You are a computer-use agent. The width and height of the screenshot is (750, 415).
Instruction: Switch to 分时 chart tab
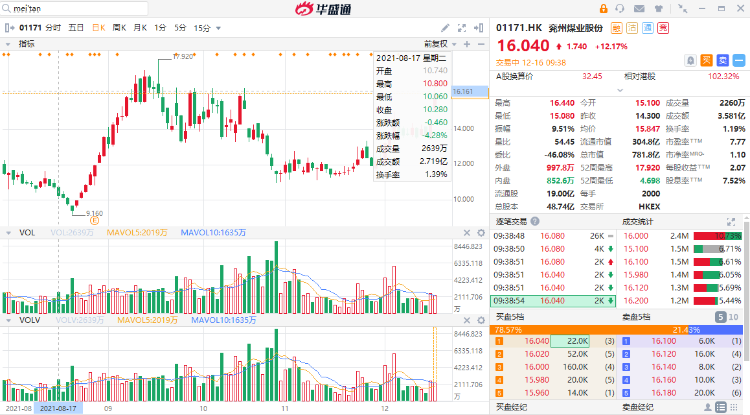tap(53, 28)
